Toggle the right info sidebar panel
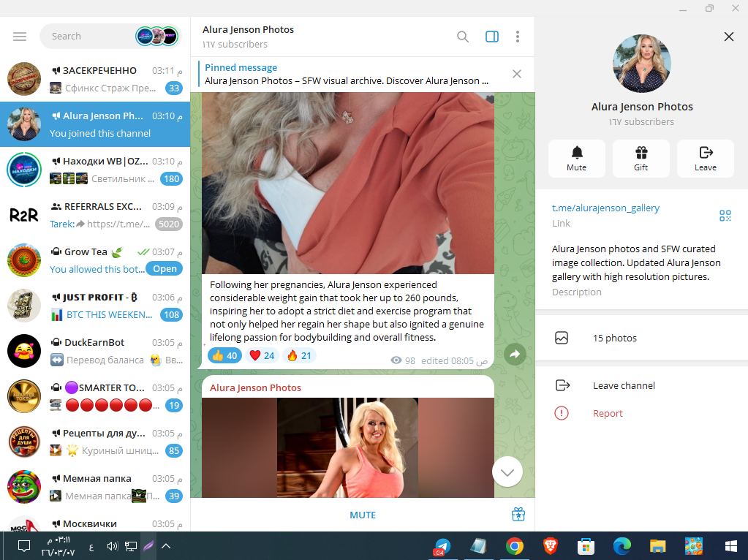The height and width of the screenshot is (560, 748). point(492,37)
